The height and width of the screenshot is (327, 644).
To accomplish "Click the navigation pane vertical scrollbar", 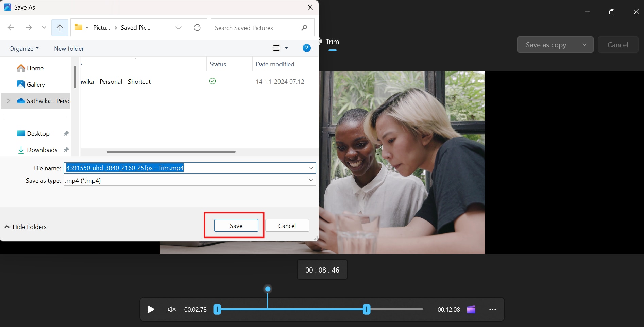I will click(x=75, y=77).
